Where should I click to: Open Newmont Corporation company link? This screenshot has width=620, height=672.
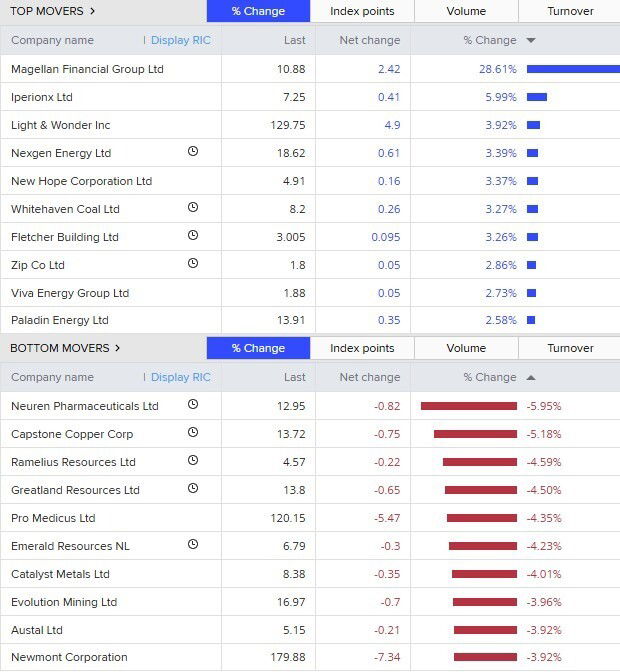(69, 657)
